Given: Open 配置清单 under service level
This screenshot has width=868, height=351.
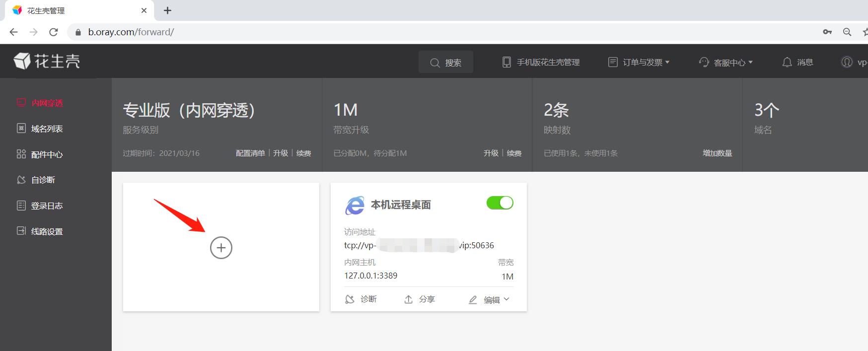Looking at the screenshot, I should 250,153.
